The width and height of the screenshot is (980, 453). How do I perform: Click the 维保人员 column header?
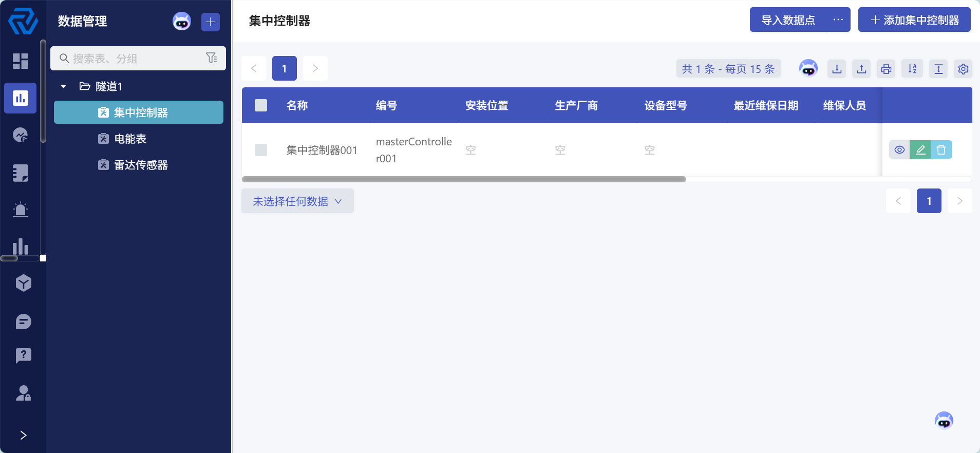(x=844, y=105)
